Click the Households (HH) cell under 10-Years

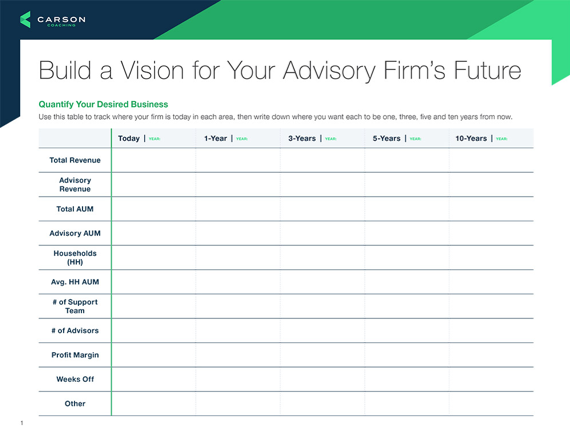click(x=491, y=258)
